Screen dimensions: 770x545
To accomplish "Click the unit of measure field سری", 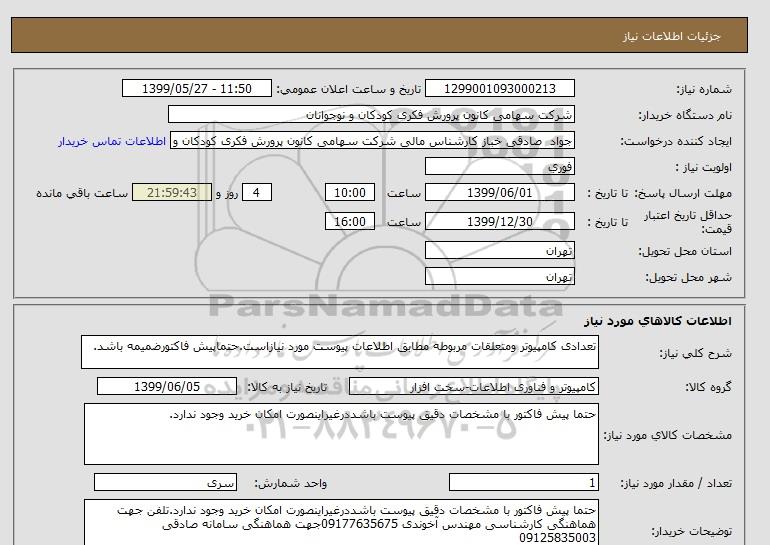I will pyautogui.click(x=165, y=483).
